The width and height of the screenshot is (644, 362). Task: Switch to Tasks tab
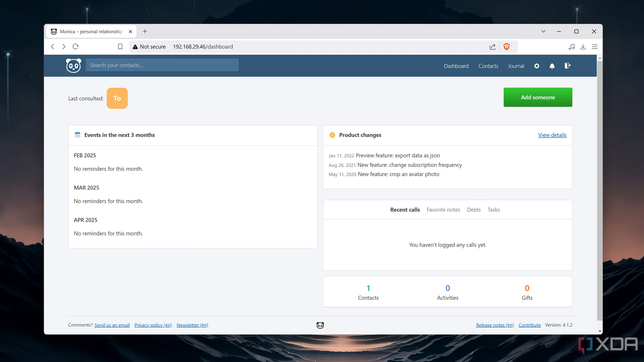494,210
